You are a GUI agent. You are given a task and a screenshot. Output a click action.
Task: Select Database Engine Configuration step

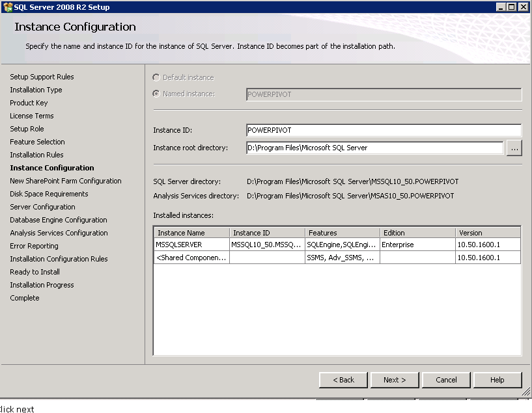tap(59, 220)
